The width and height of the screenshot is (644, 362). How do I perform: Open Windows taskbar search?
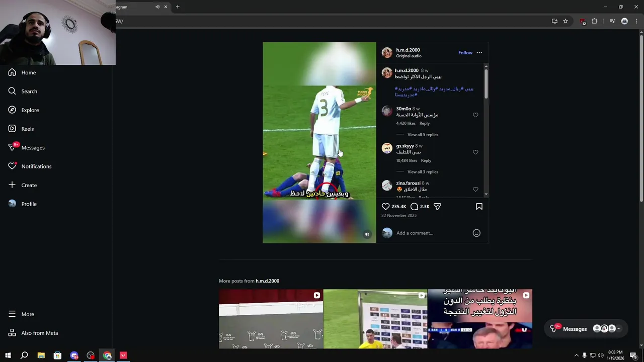24,355
